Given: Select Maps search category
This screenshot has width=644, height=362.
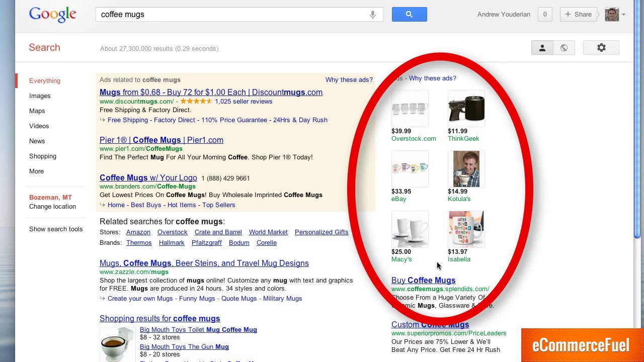Looking at the screenshot, I should pyautogui.click(x=37, y=111).
